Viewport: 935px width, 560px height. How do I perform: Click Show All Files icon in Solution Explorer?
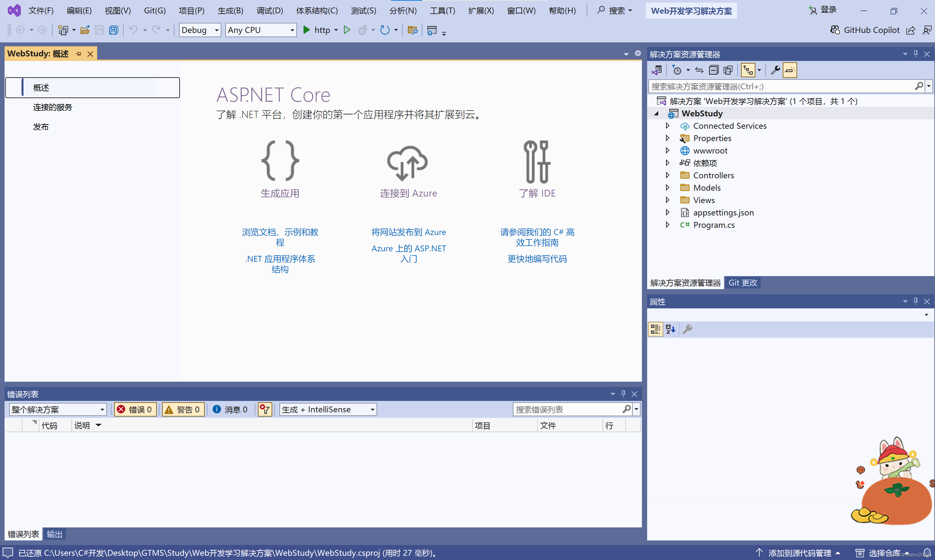click(728, 70)
